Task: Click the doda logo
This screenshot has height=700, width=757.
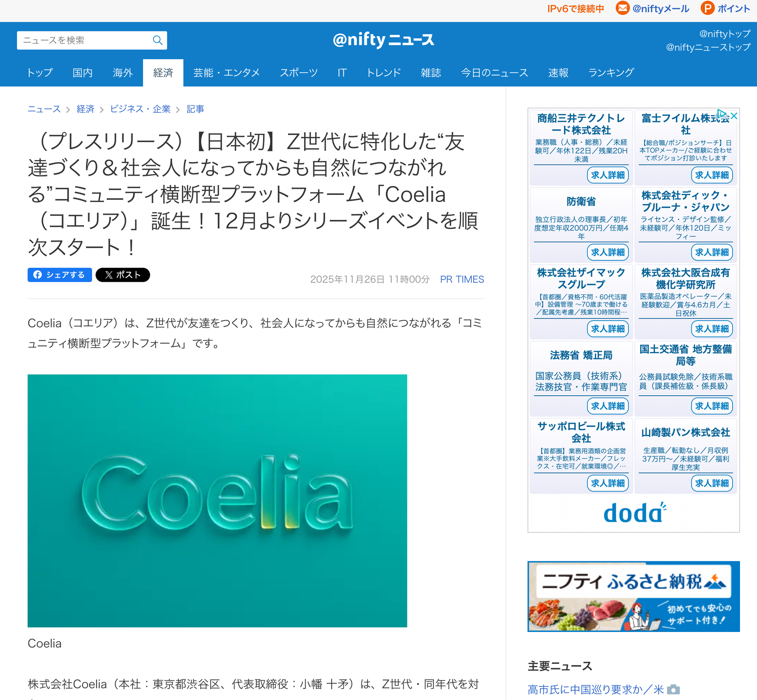Action: (634, 513)
